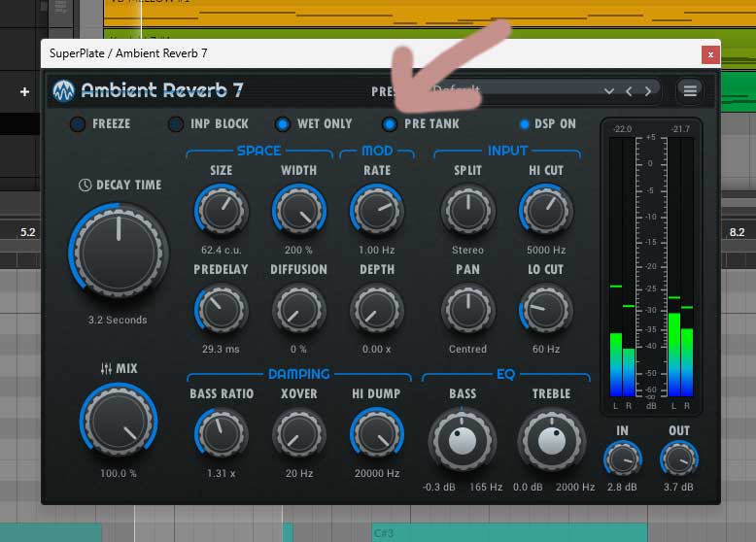
Task: Click the Width knob
Action: pyautogui.click(x=299, y=211)
